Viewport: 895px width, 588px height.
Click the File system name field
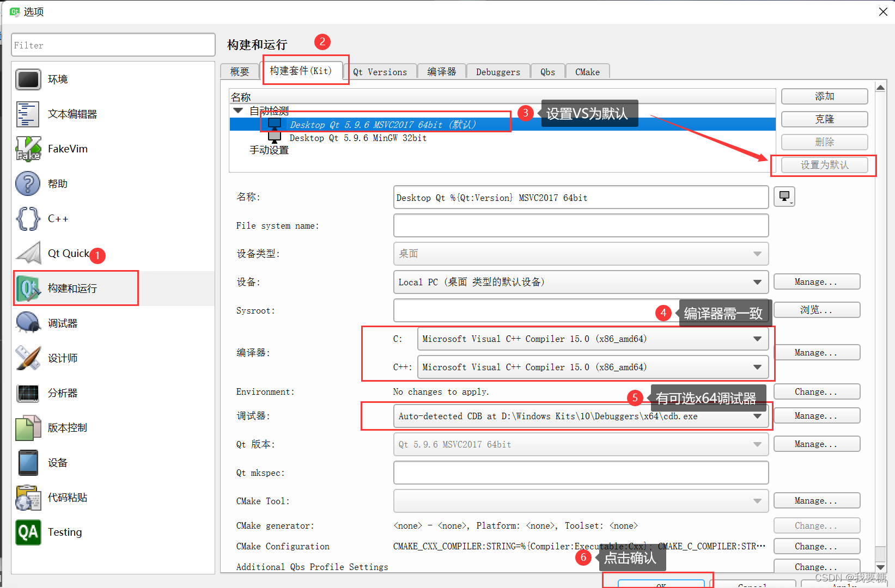pyautogui.click(x=581, y=225)
